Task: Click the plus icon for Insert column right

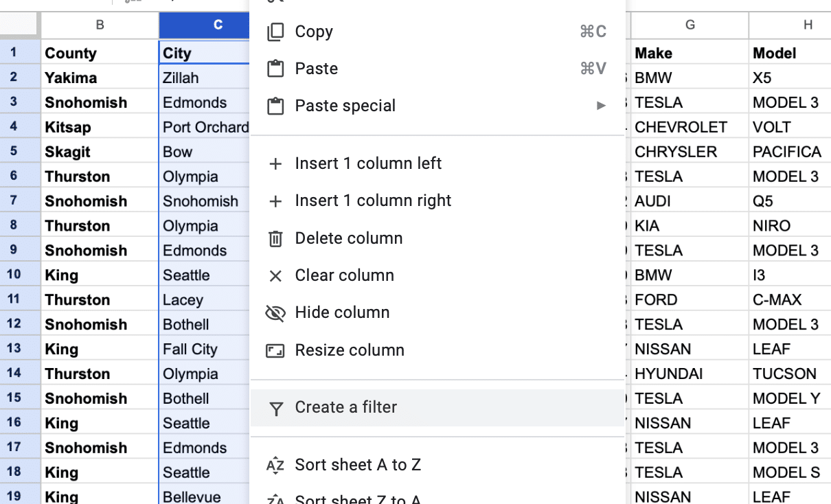Action: coord(275,201)
